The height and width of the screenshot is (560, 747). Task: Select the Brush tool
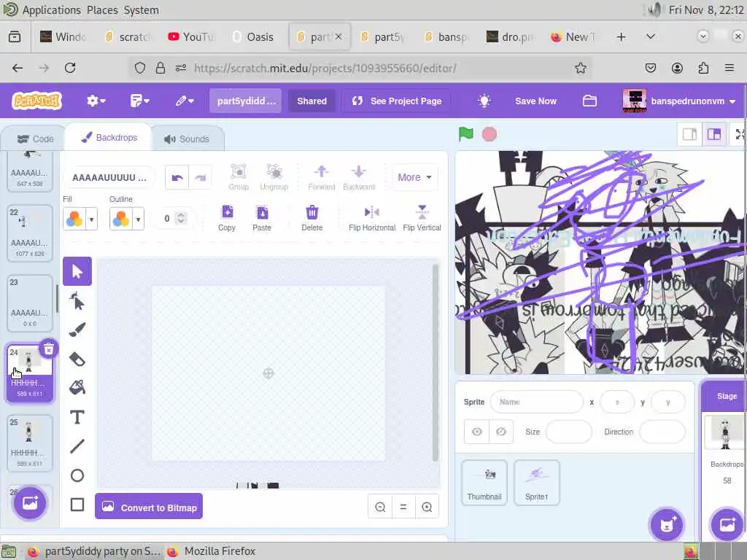tap(77, 330)
